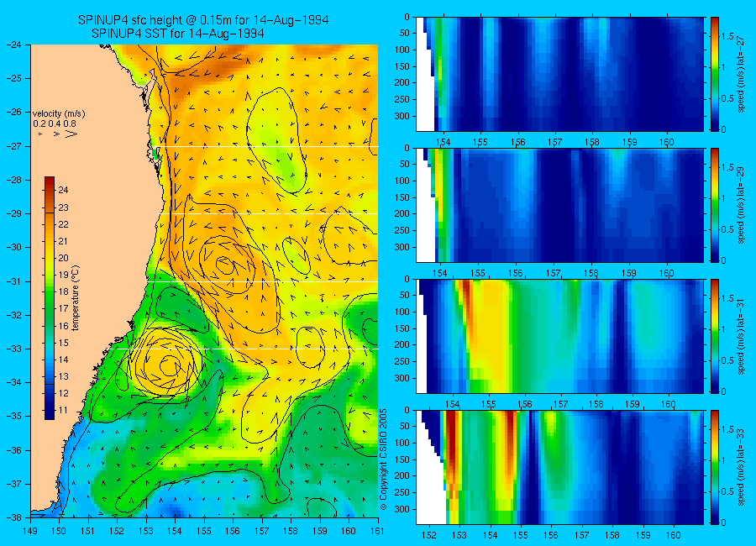
Task: Click the speed color bar for lat=-27
Action: (x=715, y=74)
